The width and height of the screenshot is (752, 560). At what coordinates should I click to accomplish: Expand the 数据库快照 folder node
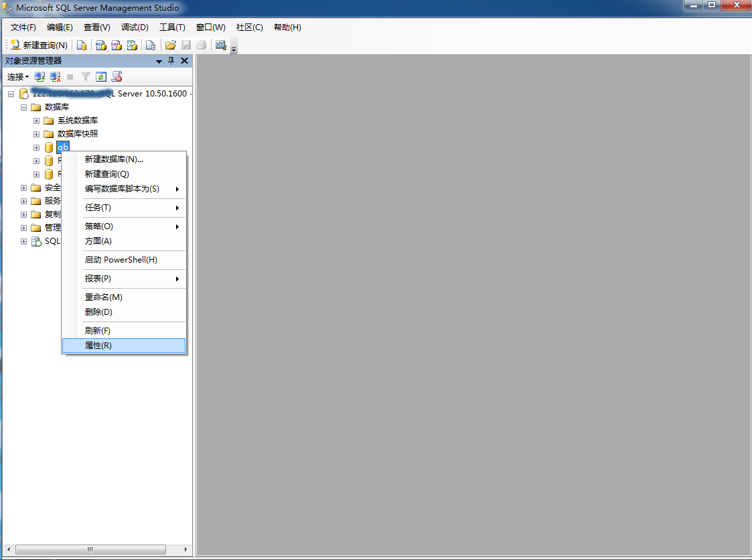click(36, 134)
